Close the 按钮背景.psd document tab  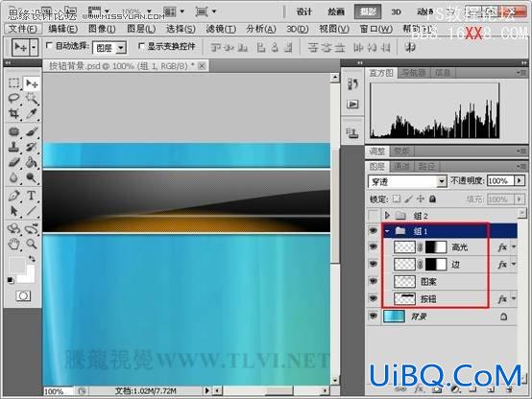pyautogui.click(x=202, y=65)
